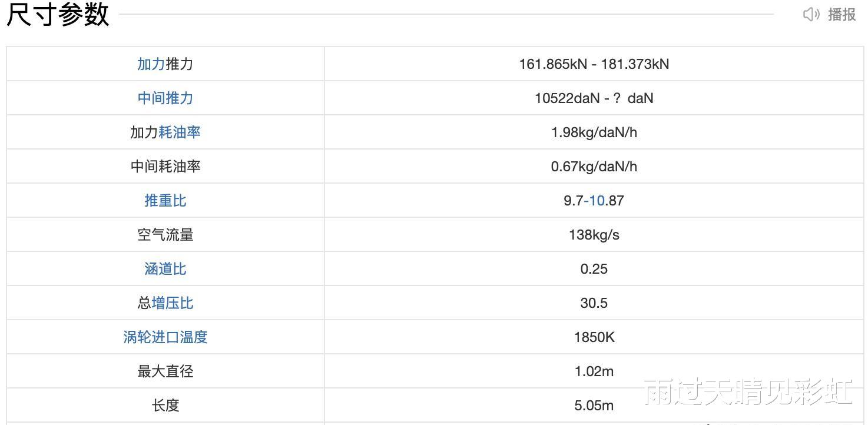This screenshot has width=868, height=425.
Task: Click the 161.865kN - 181.373kN value cell
Action: tap(594, 64)
